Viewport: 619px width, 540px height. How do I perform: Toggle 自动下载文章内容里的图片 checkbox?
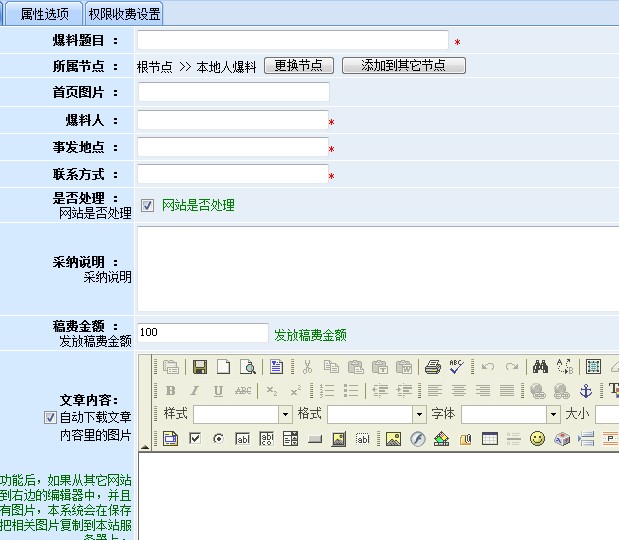pos(50,417)
